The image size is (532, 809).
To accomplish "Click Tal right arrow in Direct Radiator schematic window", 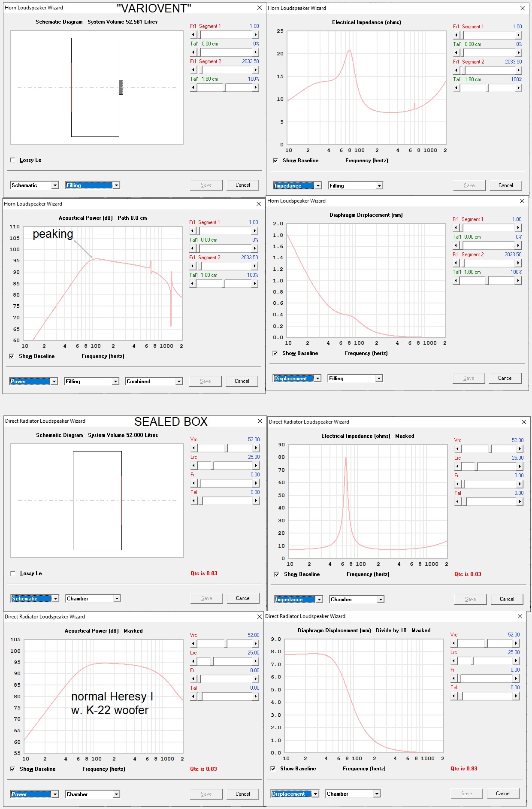I will point(256,501).
